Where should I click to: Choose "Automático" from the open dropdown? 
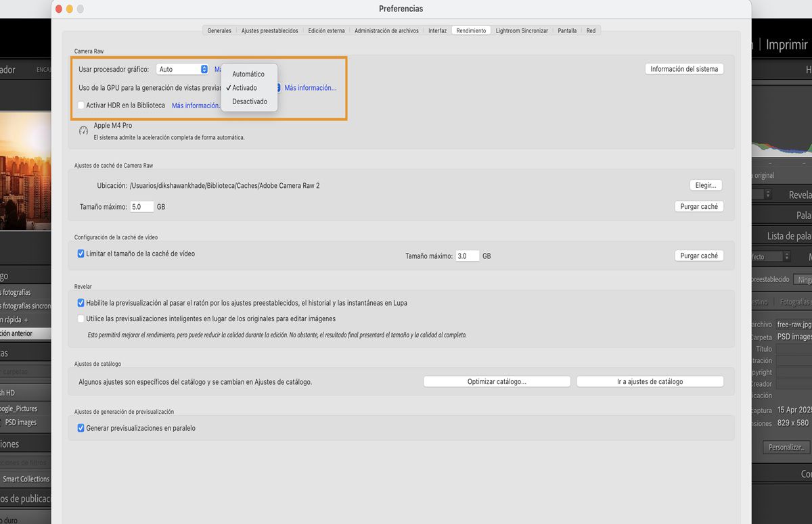248,74
